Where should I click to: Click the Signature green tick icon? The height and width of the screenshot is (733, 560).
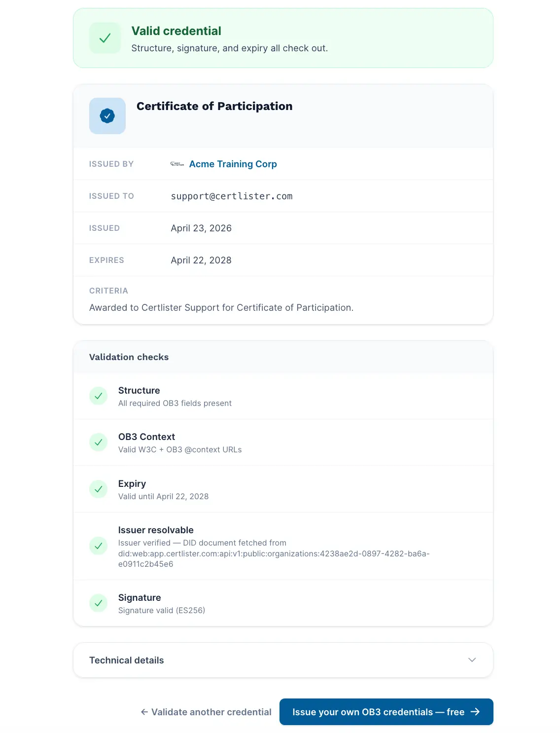click(98, 603)
